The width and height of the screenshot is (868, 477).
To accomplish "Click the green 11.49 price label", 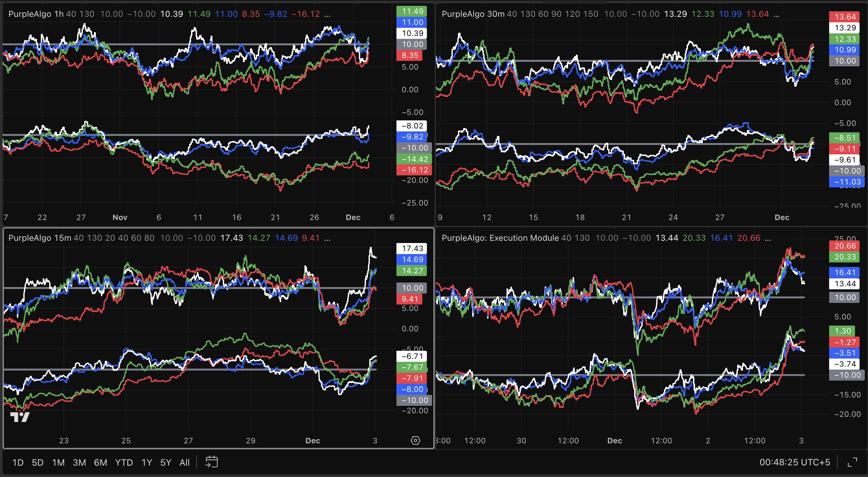I will pos(412,11).
